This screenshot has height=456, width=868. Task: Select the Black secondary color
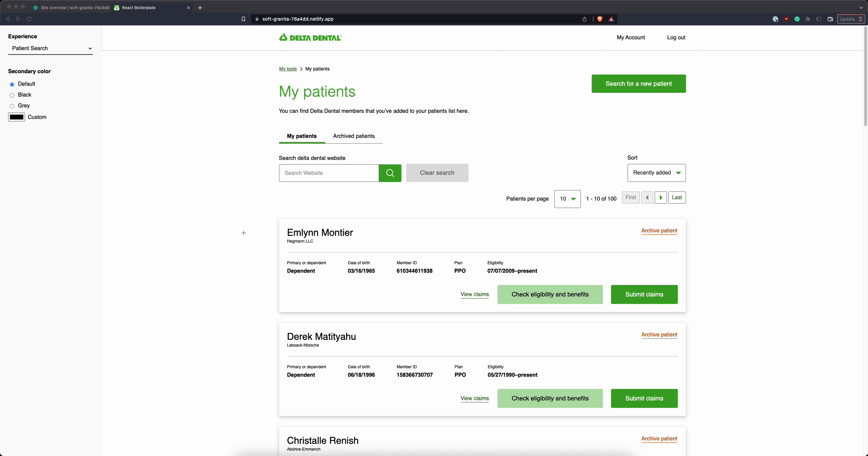pyautogui.click(x=12, y=95)
